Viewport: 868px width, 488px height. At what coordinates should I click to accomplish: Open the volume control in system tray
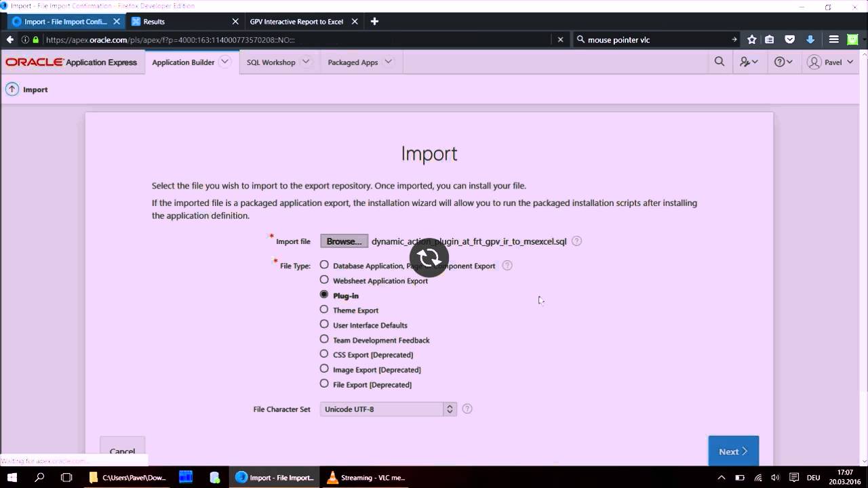(x=776, y=477)
